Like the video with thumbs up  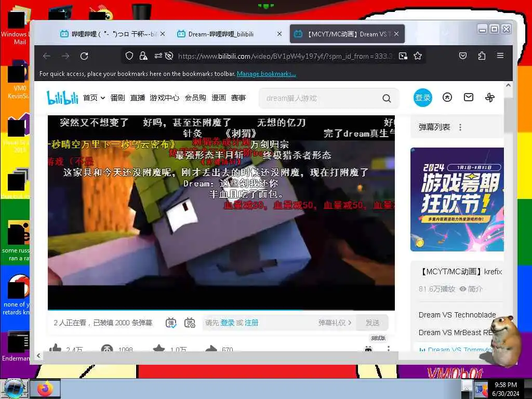(x=55, y=348)
